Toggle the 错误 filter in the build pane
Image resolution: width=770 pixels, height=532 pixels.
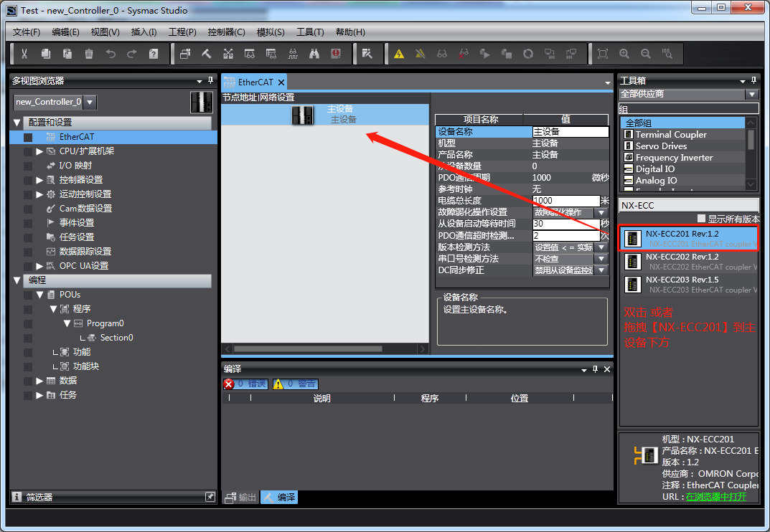pos(245,384)
